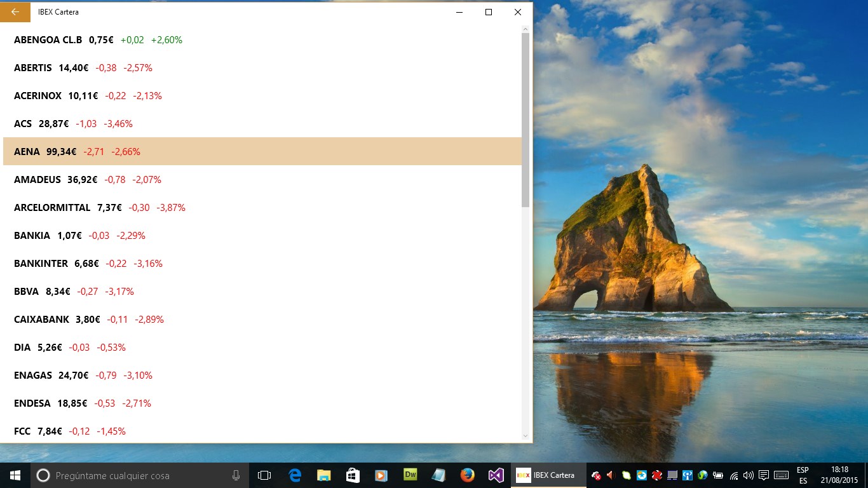Click the scrollbar up arrow
Viewport: 868px width, 488px height.
tap(526, 29)
